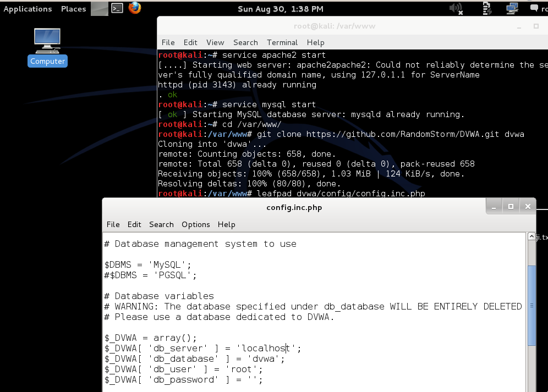
Task: Open the Terminal menu in terminal window
Action: (x=282, y=42)
